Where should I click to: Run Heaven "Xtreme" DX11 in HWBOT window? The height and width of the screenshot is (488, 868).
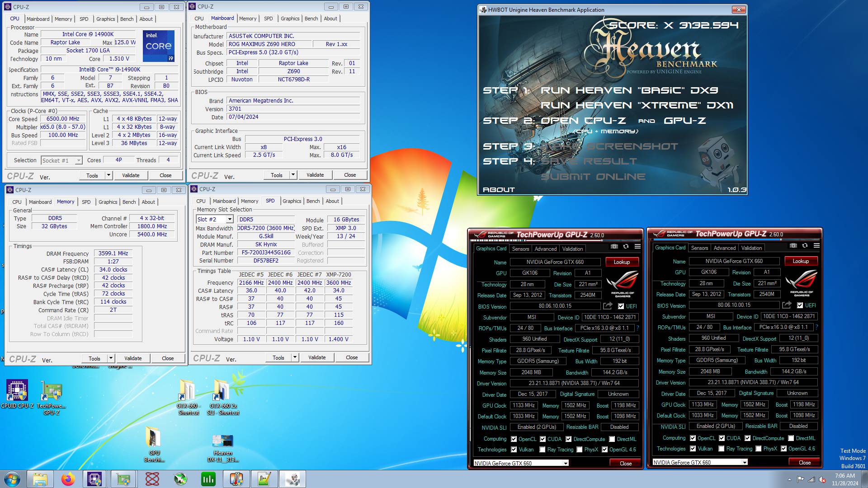[637, 105]
